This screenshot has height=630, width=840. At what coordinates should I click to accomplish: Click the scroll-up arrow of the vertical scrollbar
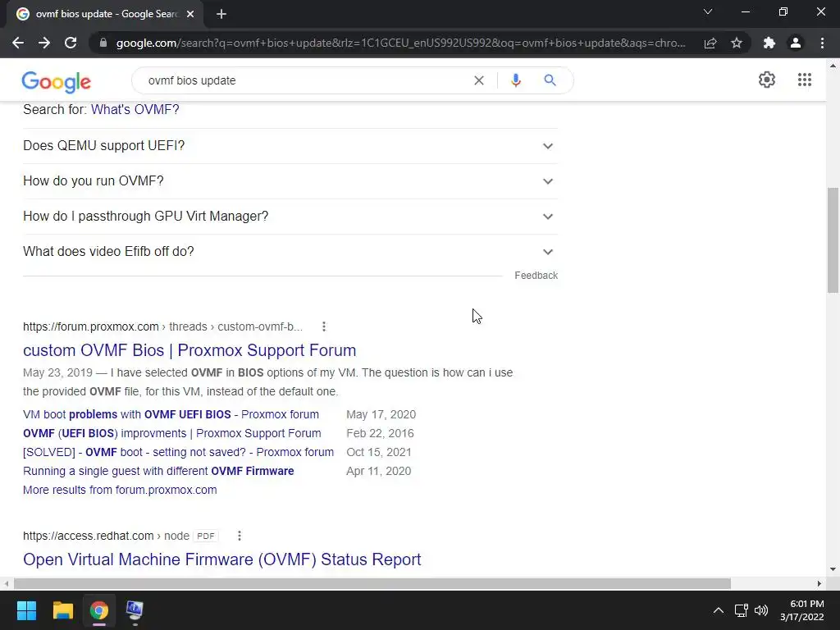click(x=833, y=66)
